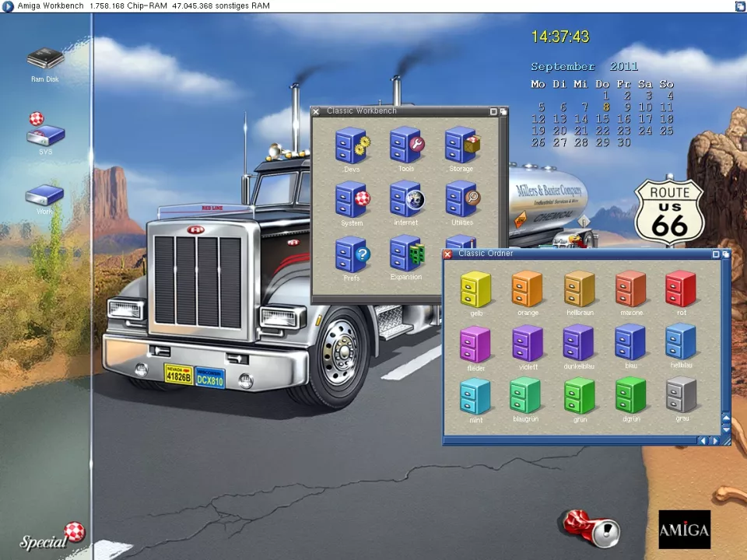The height and width of the screenshot is (560, 747).
Task: Select the purple 'violett' folder
Action: click(x=528, y=343)
